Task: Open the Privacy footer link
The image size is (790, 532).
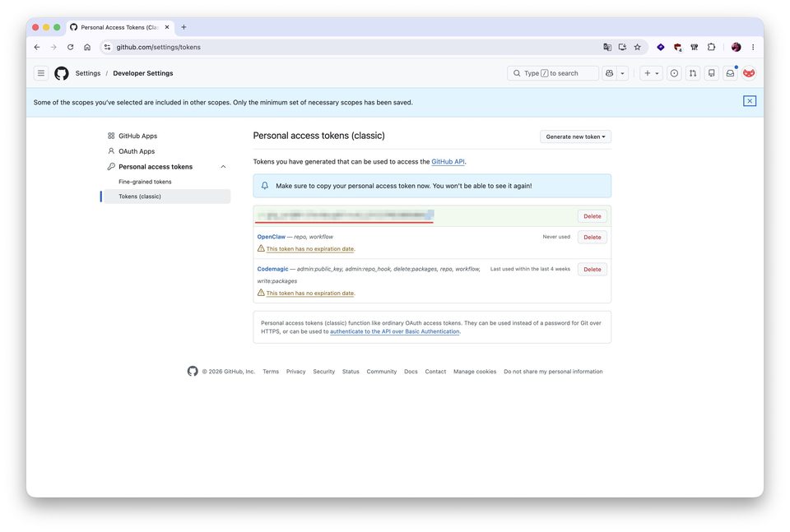Action: [x=295, y=372]
